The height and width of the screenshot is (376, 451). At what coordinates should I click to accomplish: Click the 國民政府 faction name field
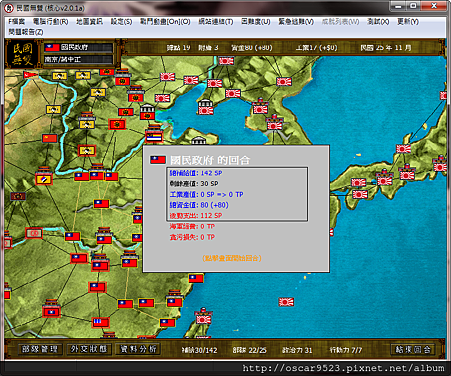click(79, 47)
